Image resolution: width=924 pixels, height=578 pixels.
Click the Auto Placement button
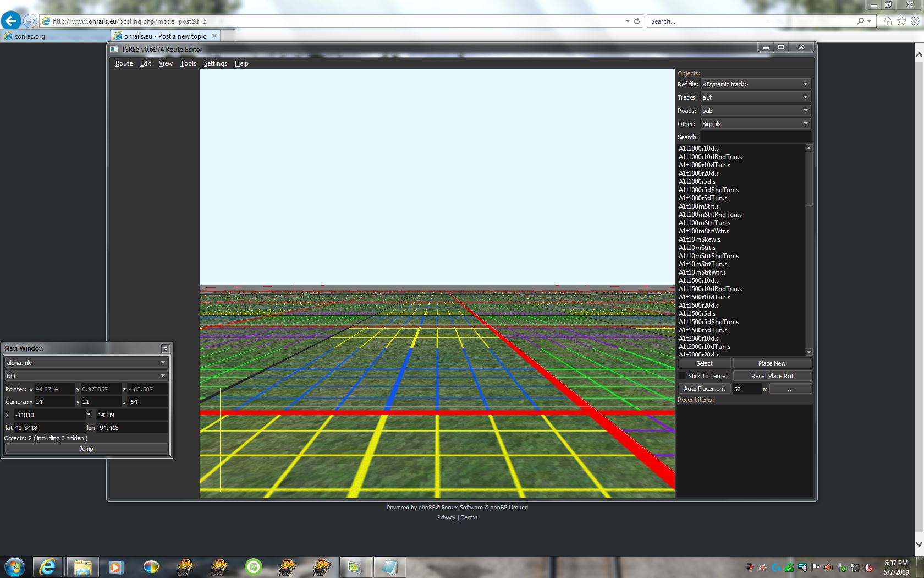coord(705,389)
